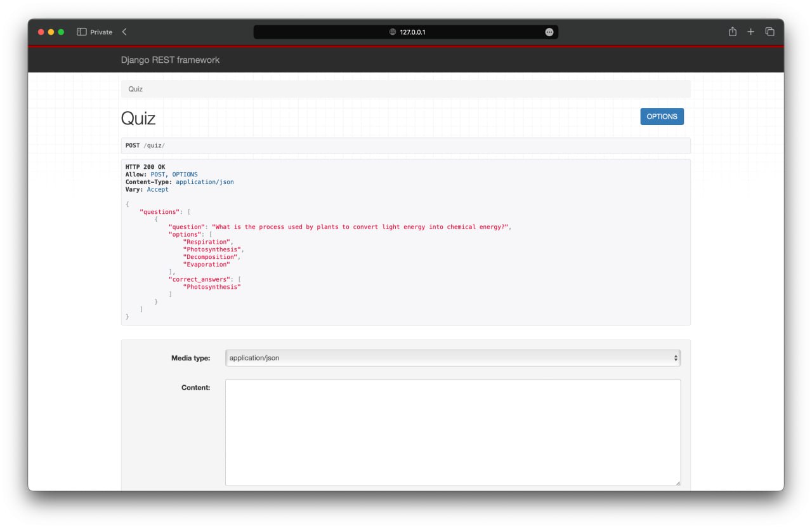Screen dimensions: 812x528
Task: Enter full screen with green window button
Action: pos(61,32)
